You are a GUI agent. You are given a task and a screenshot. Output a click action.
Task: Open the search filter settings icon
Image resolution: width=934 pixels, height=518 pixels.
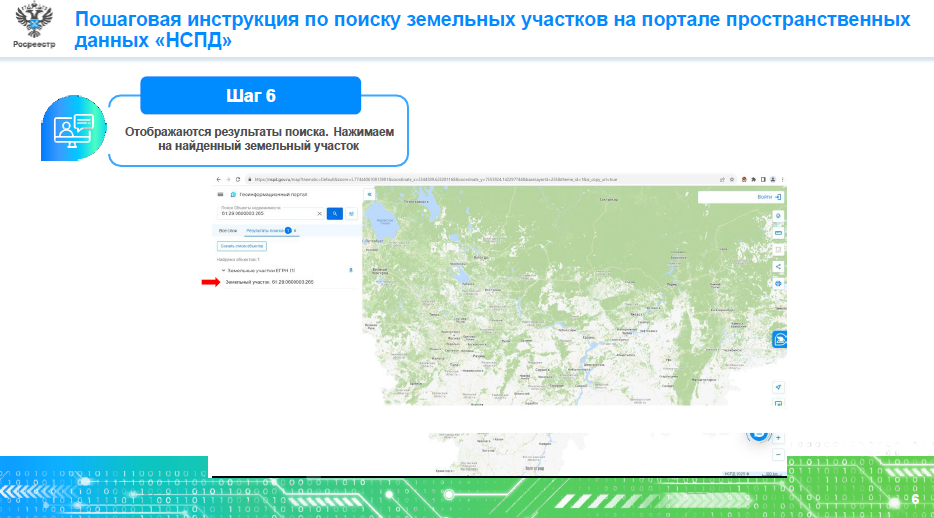(x=351, y=213)
